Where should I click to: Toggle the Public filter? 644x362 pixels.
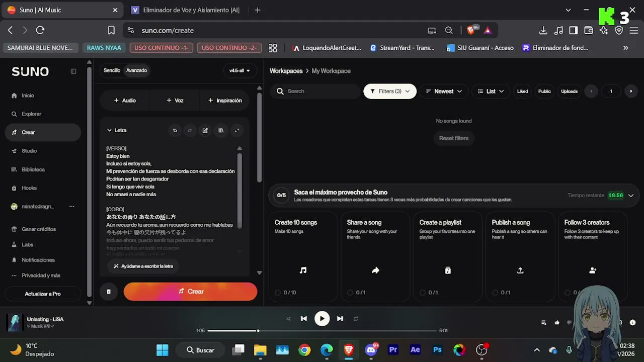pos(544,91)
